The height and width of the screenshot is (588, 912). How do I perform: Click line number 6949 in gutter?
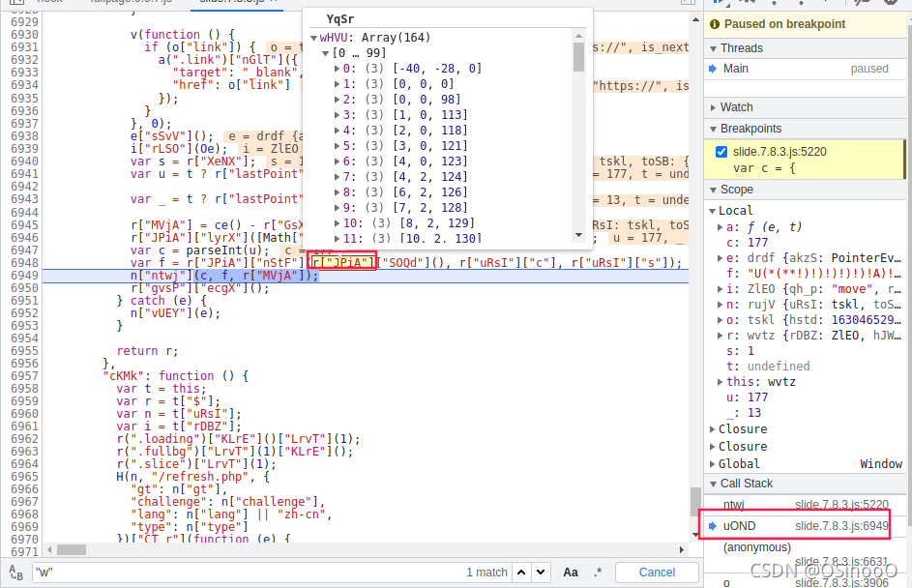24,276
